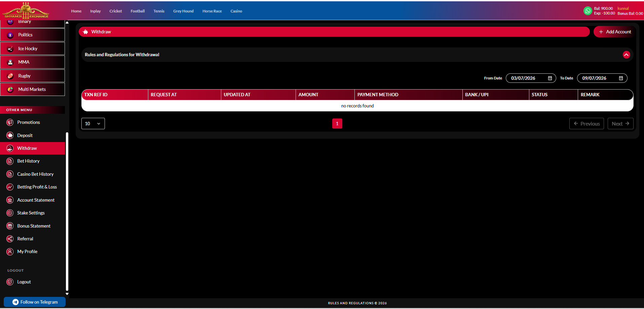
Task: Open the Cricket tab in top navigation
Action: click(116, 11)
